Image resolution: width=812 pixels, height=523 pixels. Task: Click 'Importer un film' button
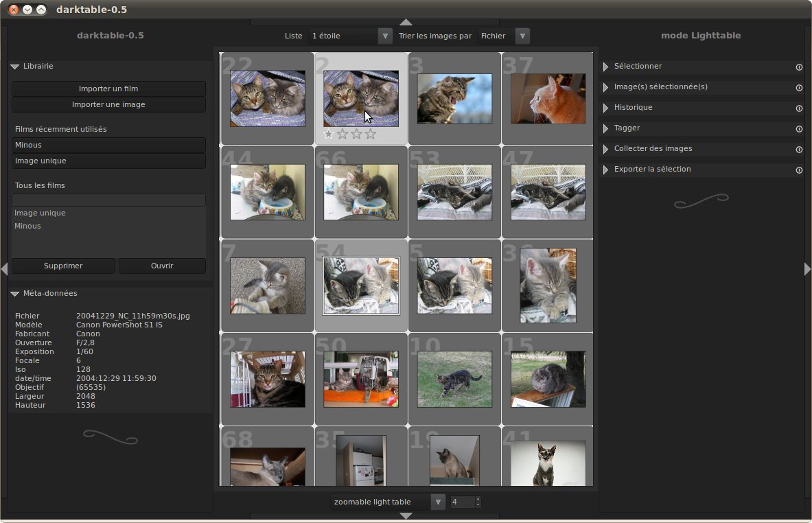click(x=108, y=89)
